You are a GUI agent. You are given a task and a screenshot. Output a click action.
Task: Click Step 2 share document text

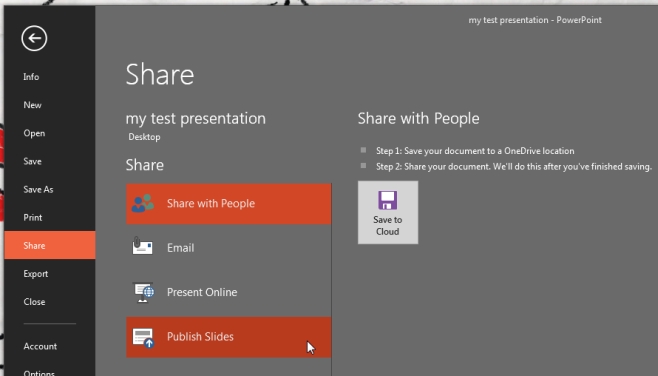click(514, 167)
